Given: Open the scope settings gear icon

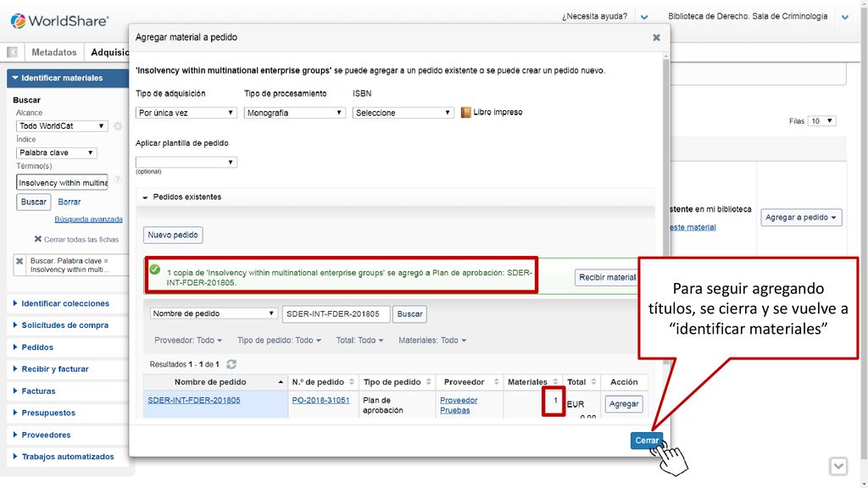Looking at the screenshot, I should [x=117, y=126].
